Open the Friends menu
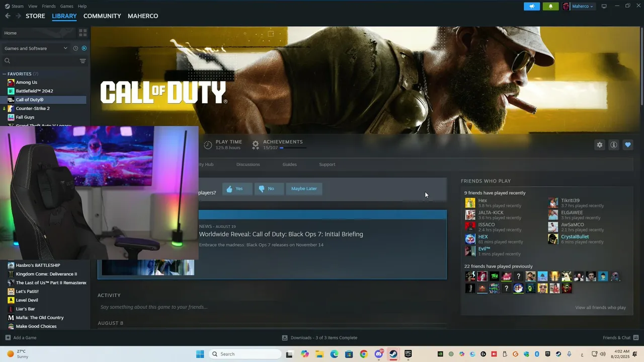 click(49, 6)
